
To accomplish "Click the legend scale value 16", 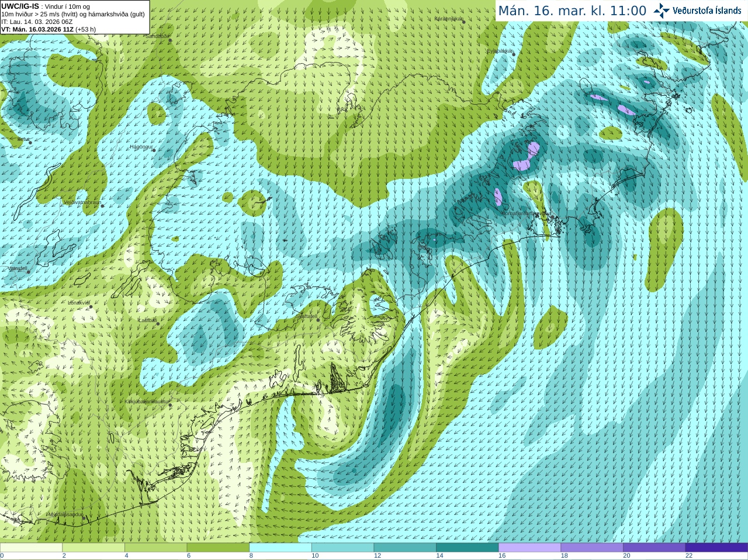I will pyautogui.click(x=502, y=556).
